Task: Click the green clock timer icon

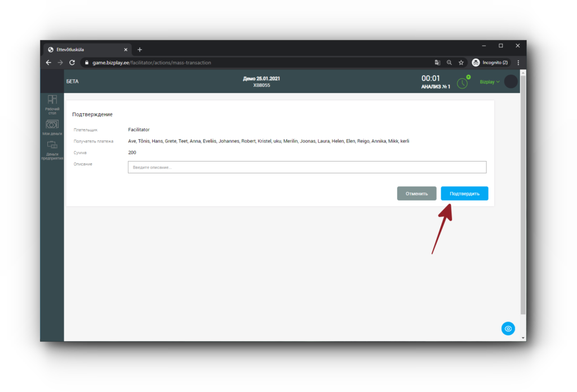Action: [x=462, y=83]
